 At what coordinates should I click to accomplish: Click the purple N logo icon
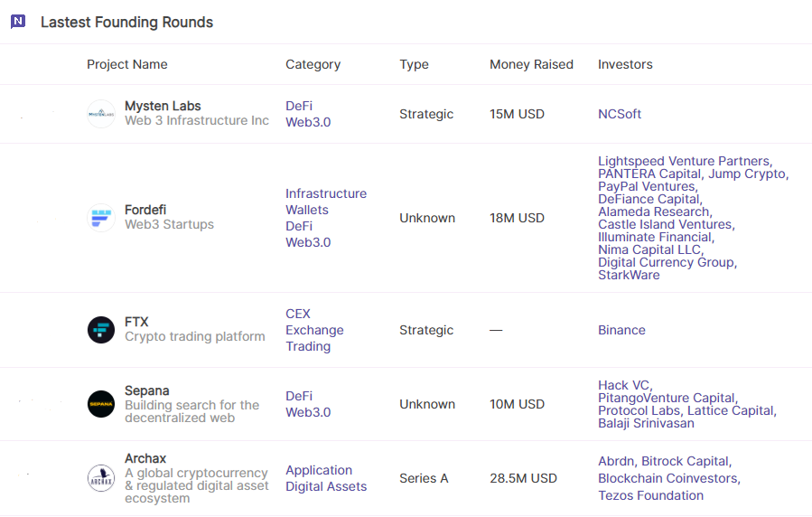18,22
